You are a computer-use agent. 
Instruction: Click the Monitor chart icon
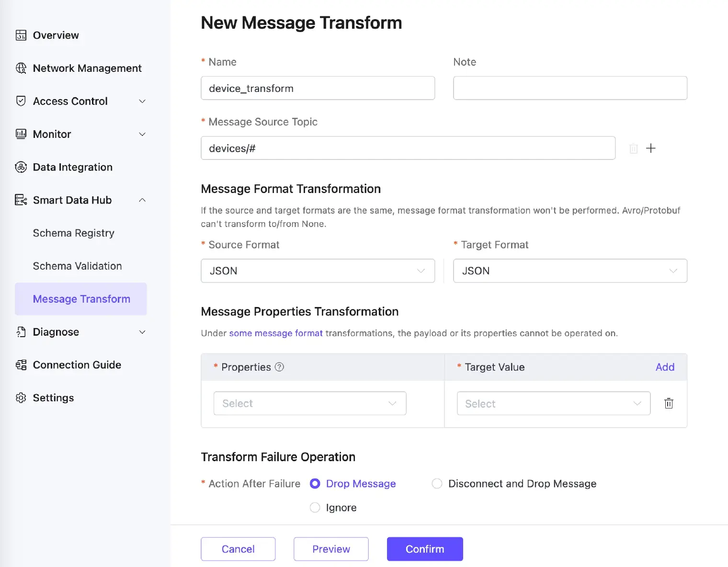click(x=21, y=134)
